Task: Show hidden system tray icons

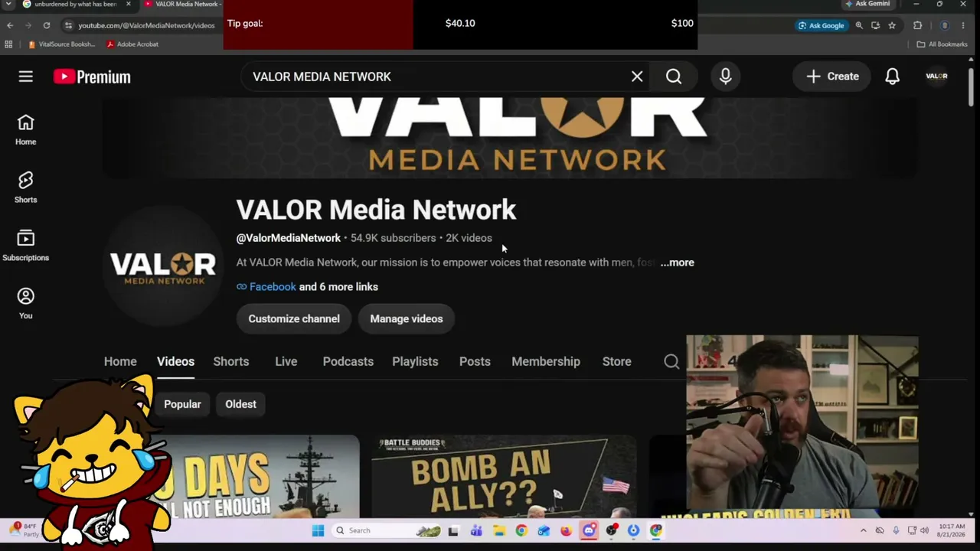Action: [x=864, y=530]
